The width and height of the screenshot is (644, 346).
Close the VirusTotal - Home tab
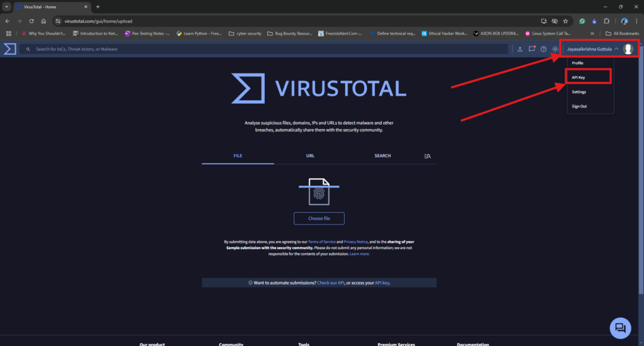[x=86, y=6]
